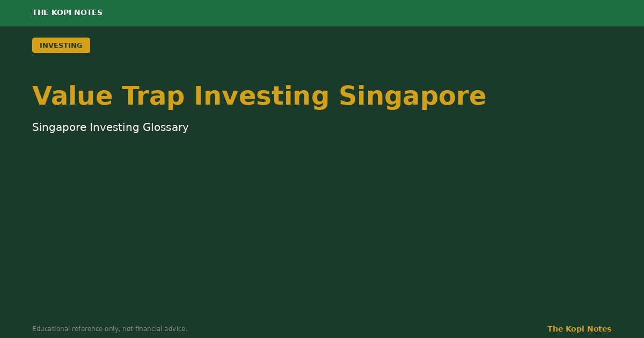Image resolution: width=644 pixels, height=338 pixels.
Task: Click the Value Trap Investing Singapore title
Action: tap(259, 97)
